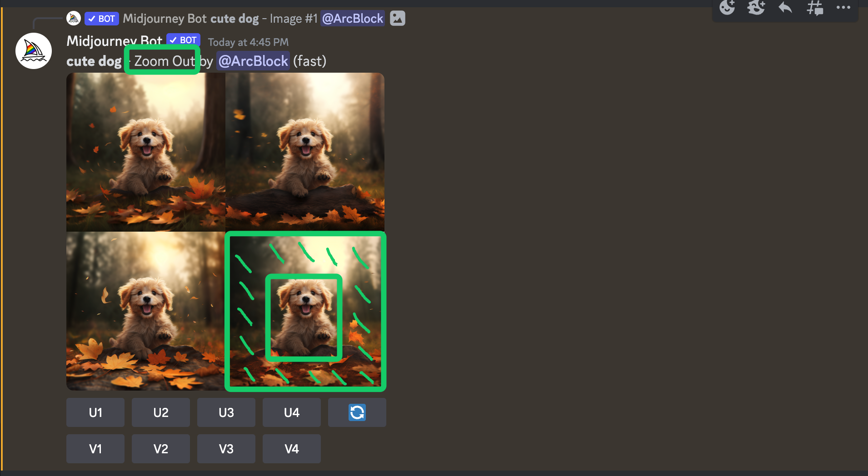Click the V2 variations button

[161, 449]
